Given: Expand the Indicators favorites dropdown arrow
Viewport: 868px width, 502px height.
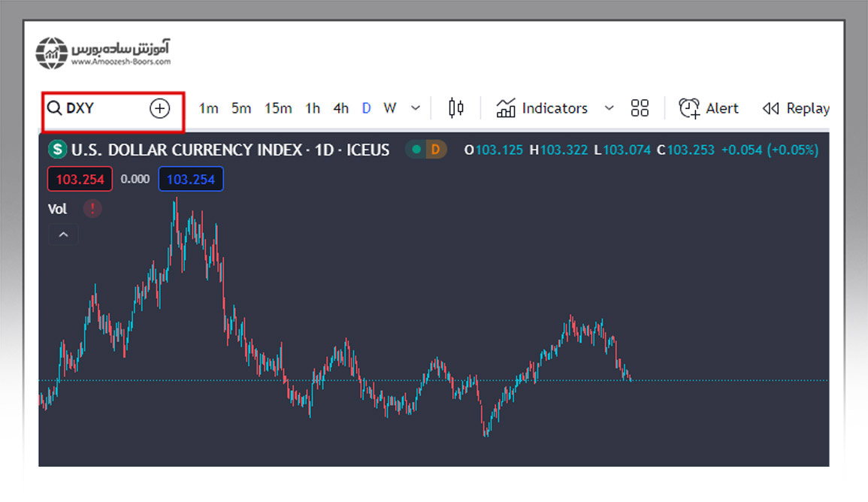Looking at the screenshot, I should 609,108.
